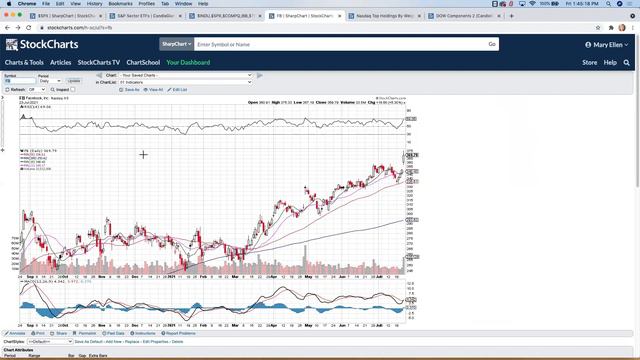The height and width of the screenshot is (360, 640).
Task: Click the Delete chart style link
Action: coord(177,342)
